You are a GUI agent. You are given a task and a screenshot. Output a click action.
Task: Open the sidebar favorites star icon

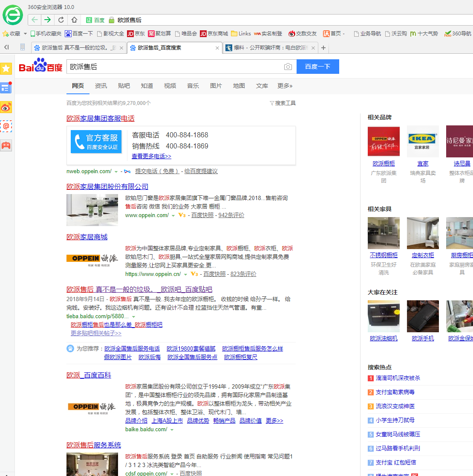click(x=6, y=68)
